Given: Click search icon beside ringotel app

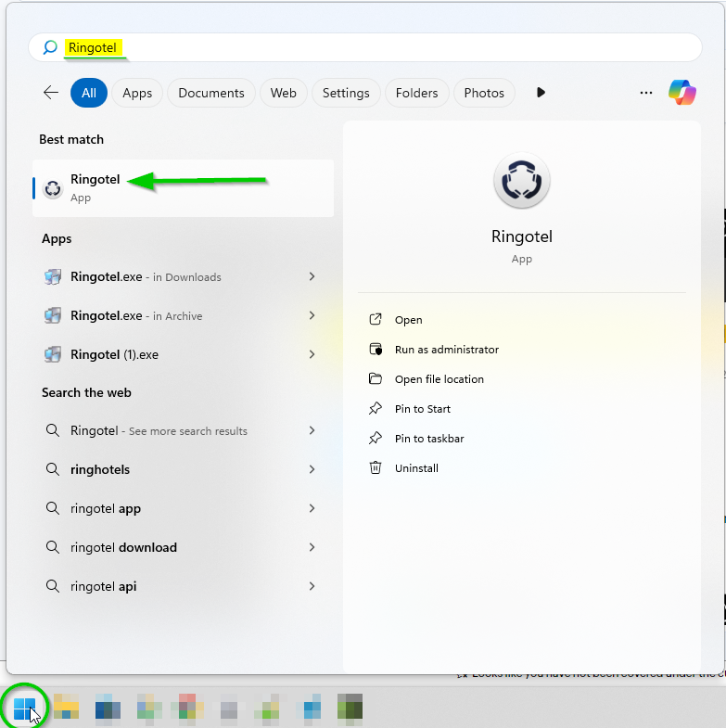Looking at the screenshot, I should coord(53,509).
